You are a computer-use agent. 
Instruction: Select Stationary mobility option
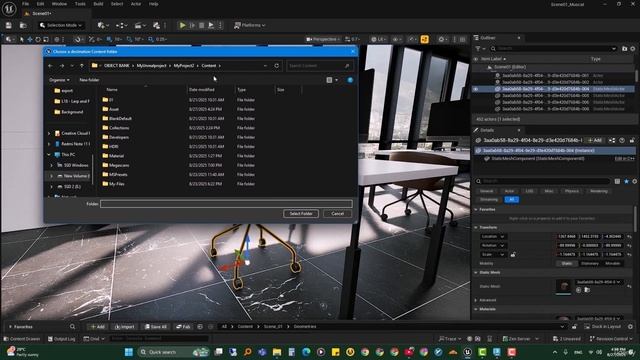[589, 264]
